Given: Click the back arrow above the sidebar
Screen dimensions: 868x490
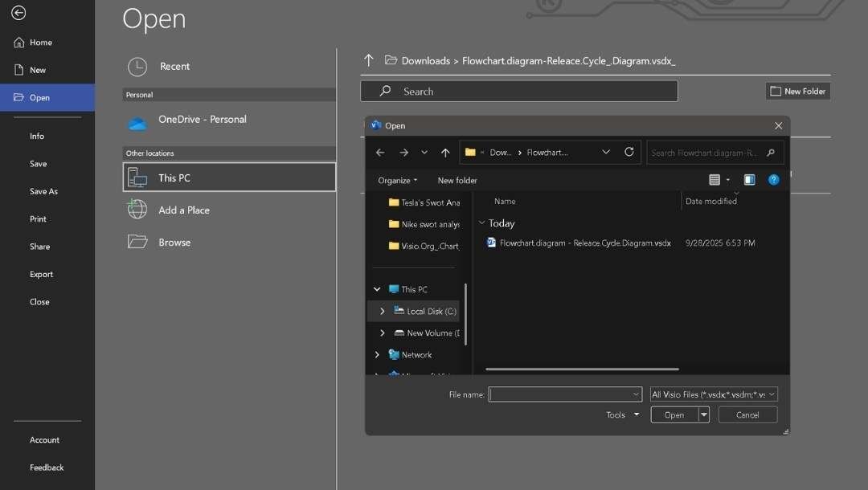Looking at the screenshot, I should [18, 12].
